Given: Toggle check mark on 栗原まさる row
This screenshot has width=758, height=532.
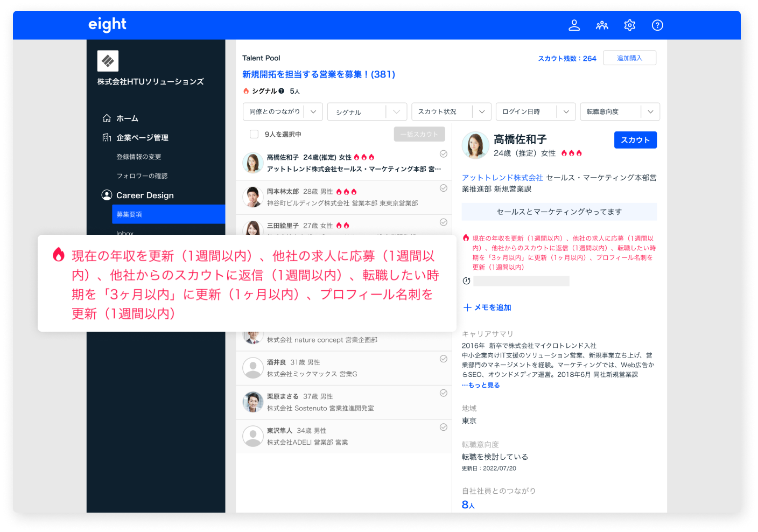Looking at the screenshot, I should click(444, 393).
